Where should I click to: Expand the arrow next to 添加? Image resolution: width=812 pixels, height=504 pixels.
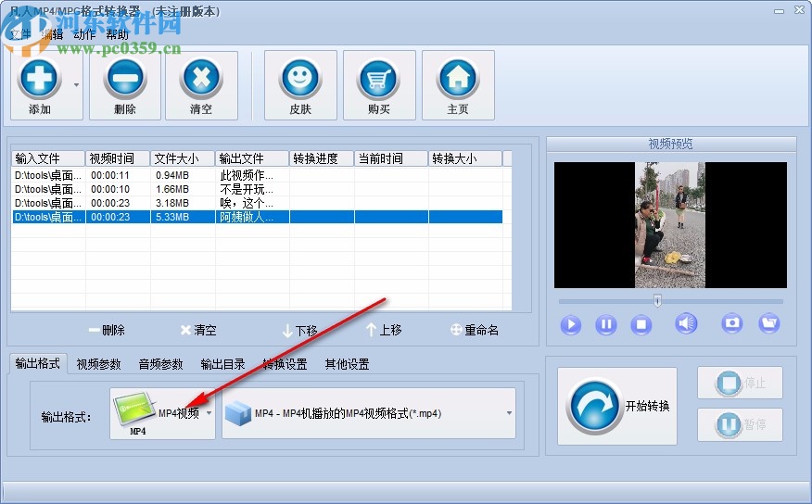76,85
